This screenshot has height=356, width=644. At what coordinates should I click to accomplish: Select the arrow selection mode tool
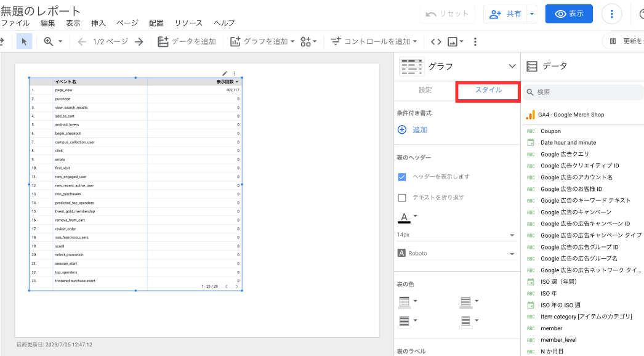click(x=24, y=41)
